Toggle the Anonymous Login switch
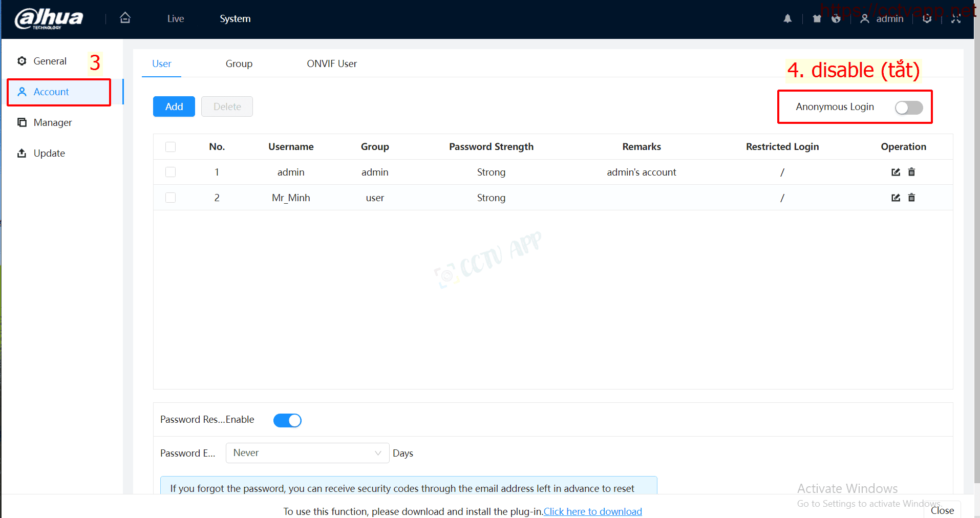 (x=908, y=107)
